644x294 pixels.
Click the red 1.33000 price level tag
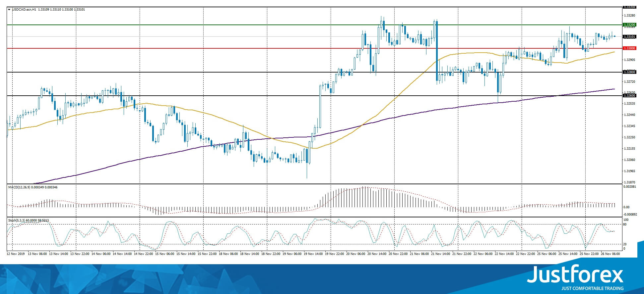629,48
